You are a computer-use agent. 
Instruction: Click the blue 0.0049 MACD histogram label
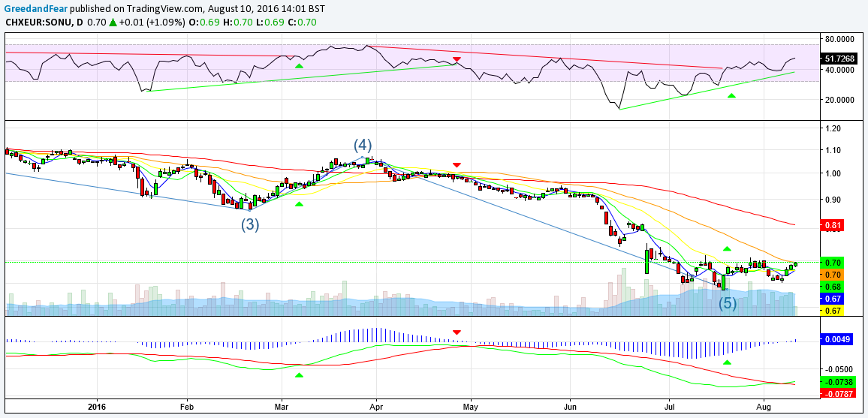837,340
